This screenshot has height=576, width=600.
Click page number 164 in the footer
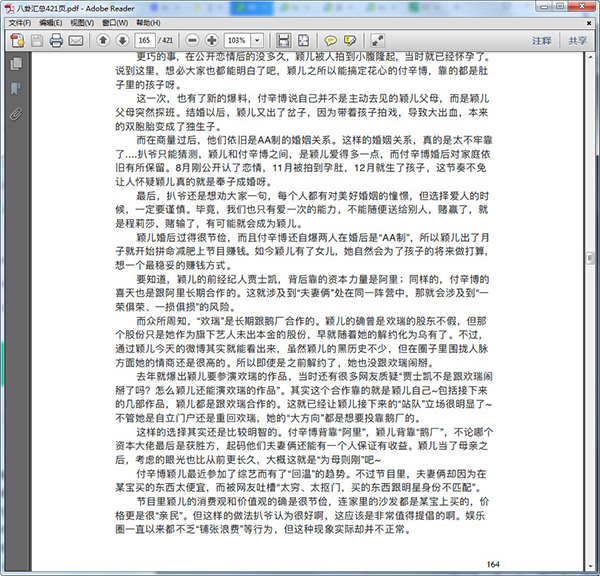(x=493, y=564)
